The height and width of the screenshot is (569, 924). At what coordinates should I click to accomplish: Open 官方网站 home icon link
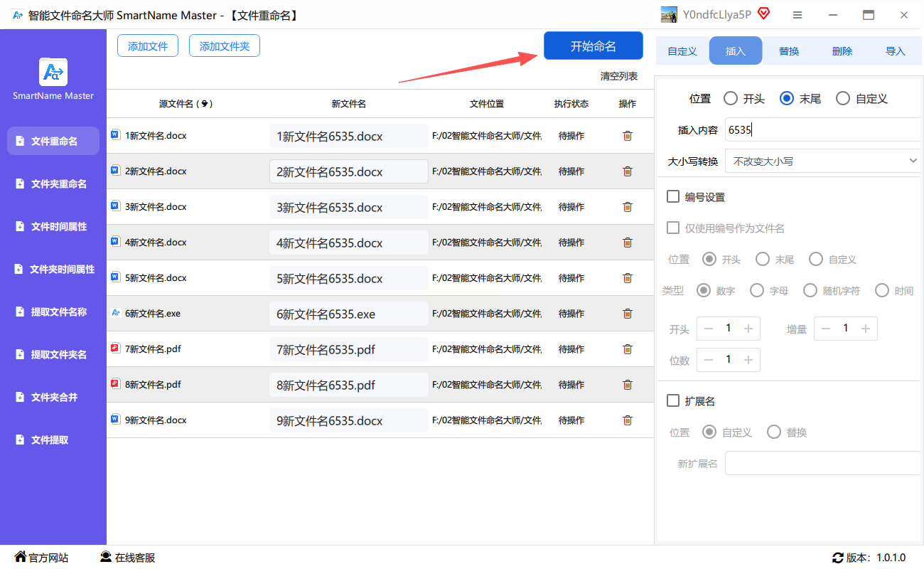(x=21, y=557)
